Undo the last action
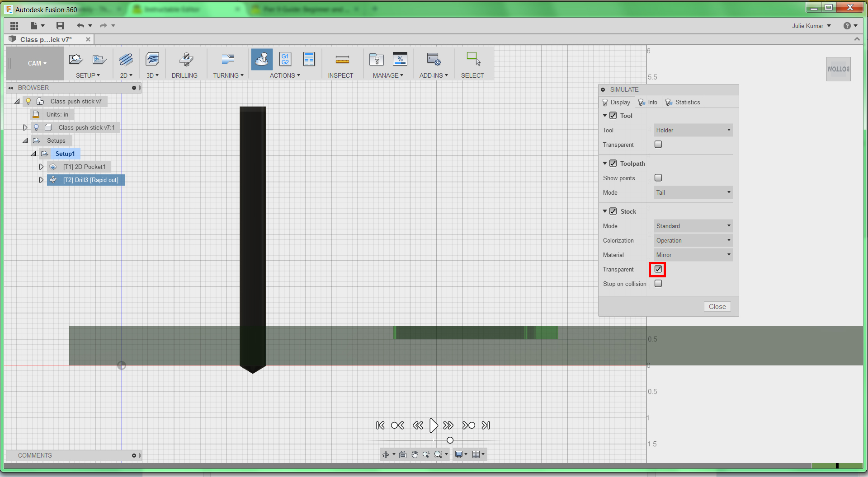 80,26
